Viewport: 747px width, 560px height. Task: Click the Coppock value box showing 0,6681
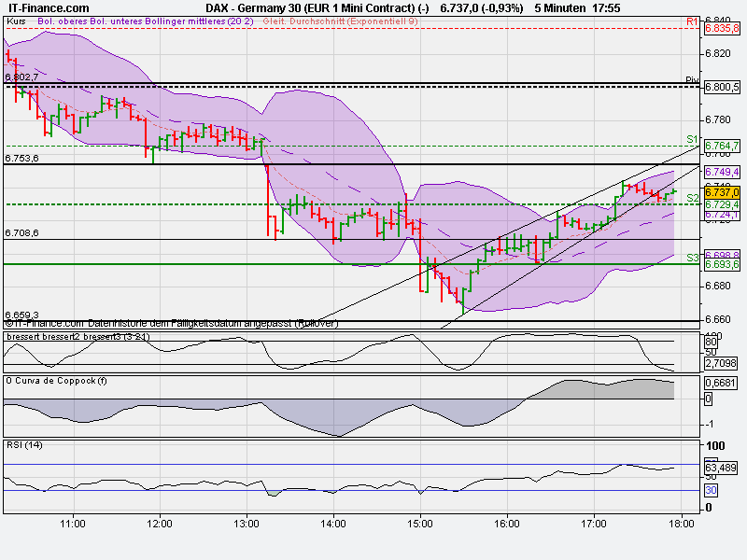coord(719,382)
